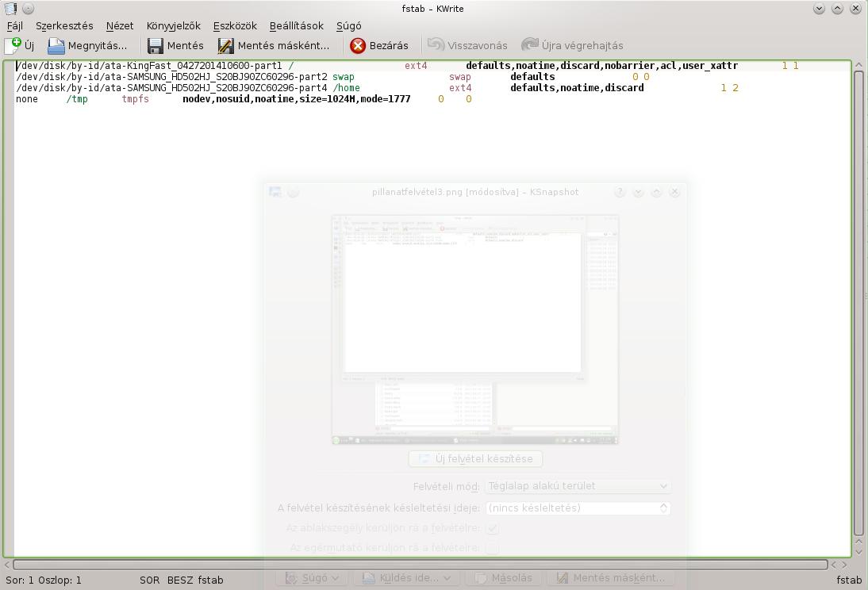The height and width of the screenshot is (590, 868).
Task: Click Mentés másként... in KWrite toolbar
Action: tap(274, 45)
